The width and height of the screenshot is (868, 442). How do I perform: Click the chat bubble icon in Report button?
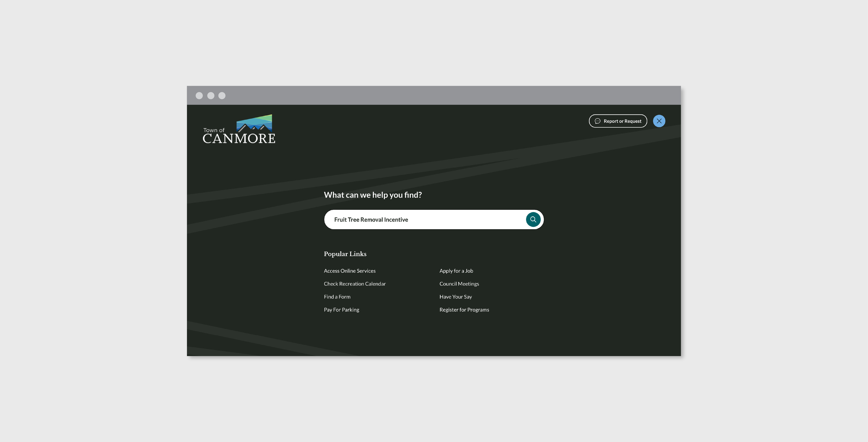pyautogui.click(x=598, y=121)
